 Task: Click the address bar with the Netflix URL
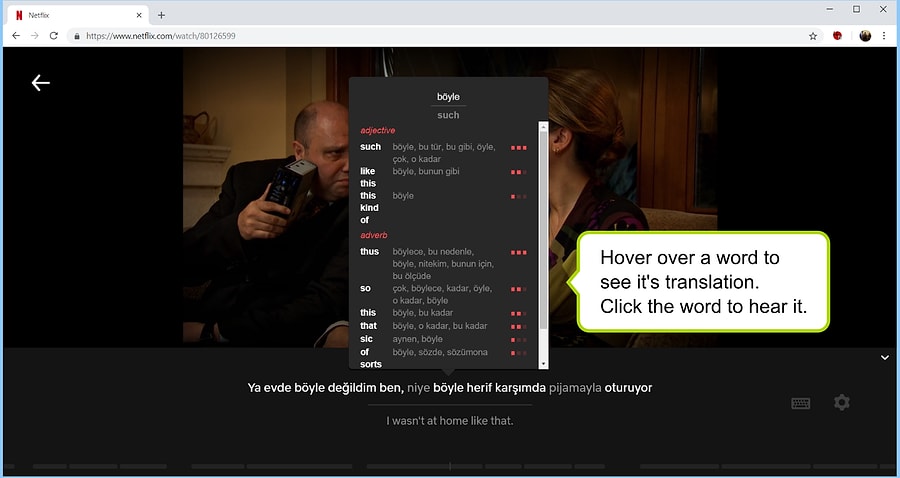pos(400,36)
